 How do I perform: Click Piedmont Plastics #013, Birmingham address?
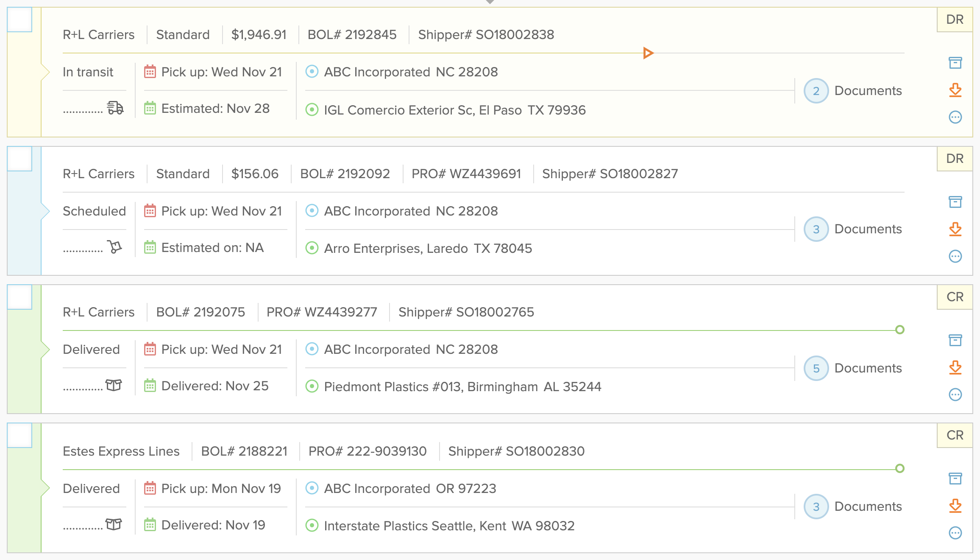(x=462, y=387)
